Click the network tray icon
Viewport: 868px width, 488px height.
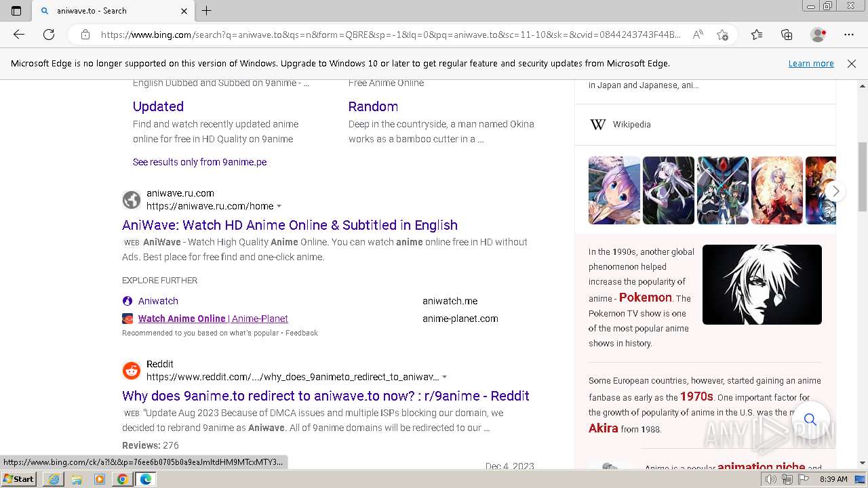(x=787, y=479)
